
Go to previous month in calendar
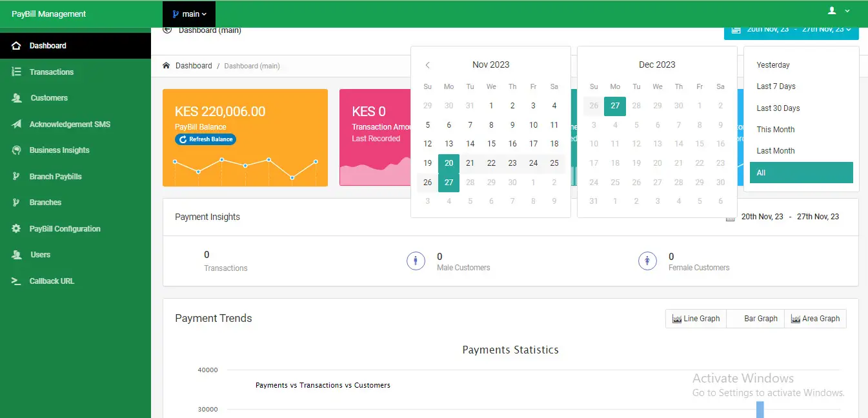pos(427,65)
